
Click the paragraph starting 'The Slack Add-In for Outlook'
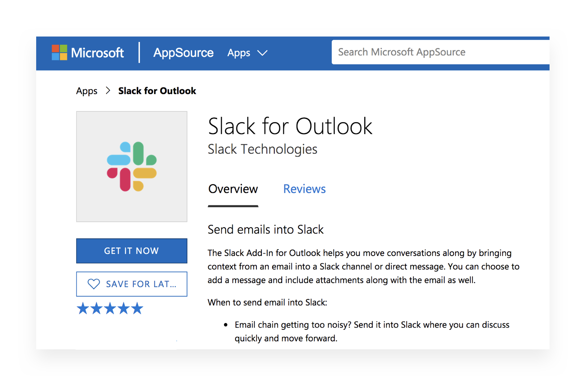pyautogui.click(x=364, y=267)
